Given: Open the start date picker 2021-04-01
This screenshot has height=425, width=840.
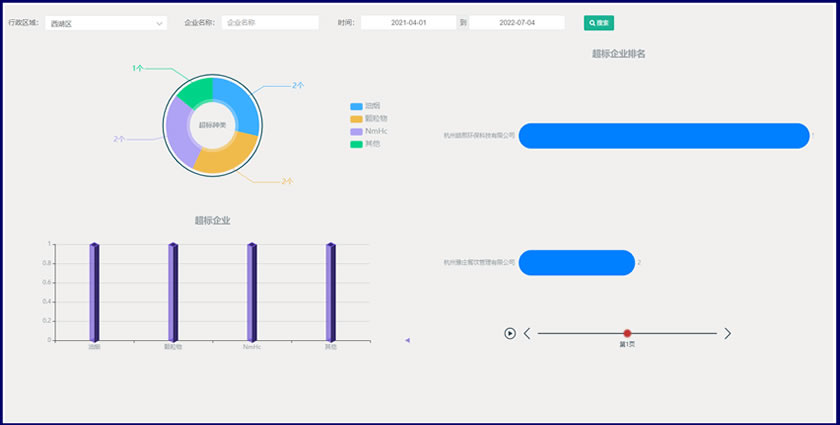Looking at the screenshot, I should click(408, 22).
